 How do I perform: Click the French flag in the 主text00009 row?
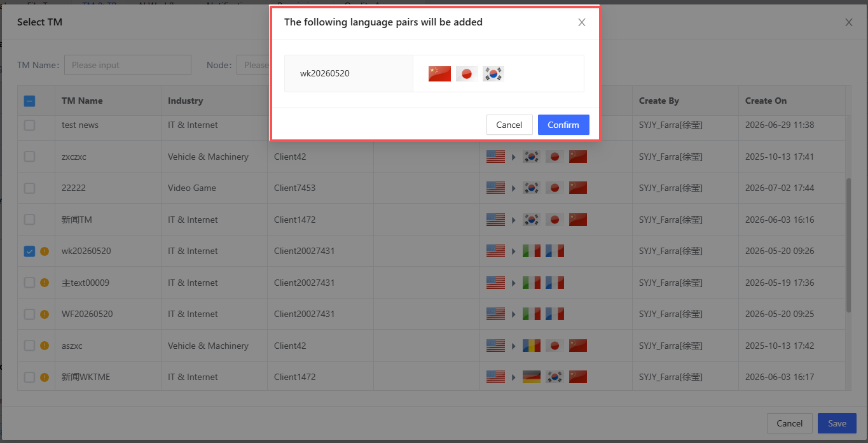(x=555, y=283)
